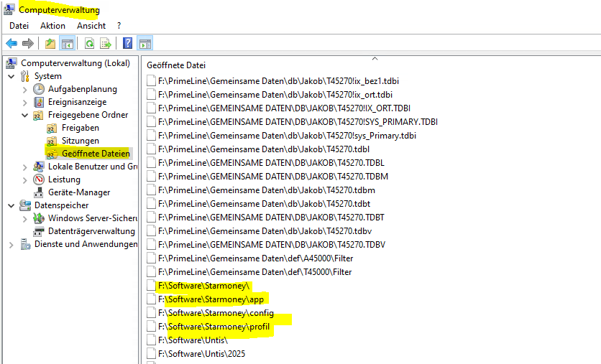Click the Datenspeicher storage icon
Image resolution: width=601 pixels, height=364 pixels.
click(x=25, y=205)
